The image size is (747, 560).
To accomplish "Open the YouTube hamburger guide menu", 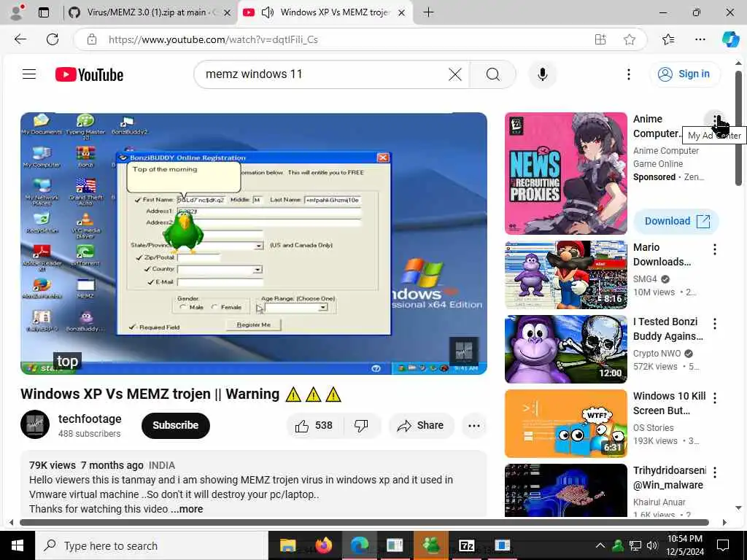I will tap(29, 74).
